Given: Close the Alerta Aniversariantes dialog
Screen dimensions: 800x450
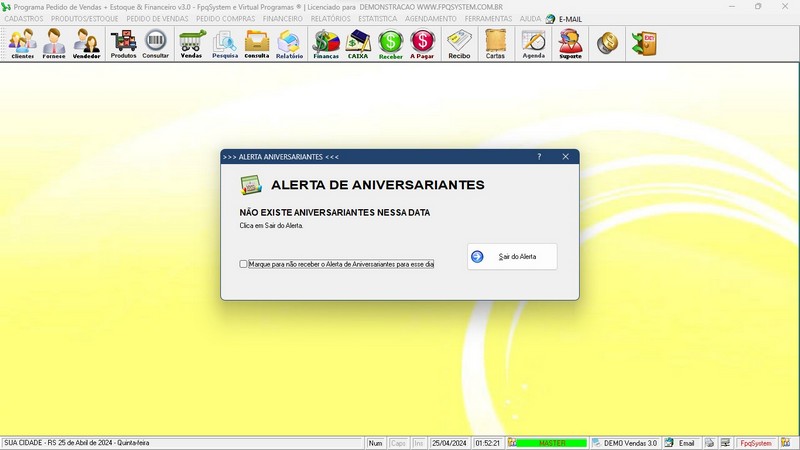Looking at the screenshot, I should coord(565,157).
